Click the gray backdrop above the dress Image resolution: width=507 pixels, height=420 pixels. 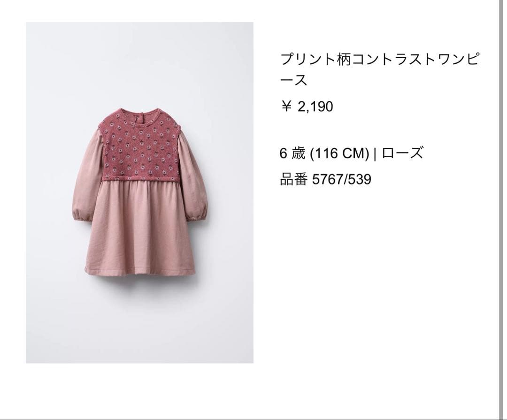tap(140, 65)
